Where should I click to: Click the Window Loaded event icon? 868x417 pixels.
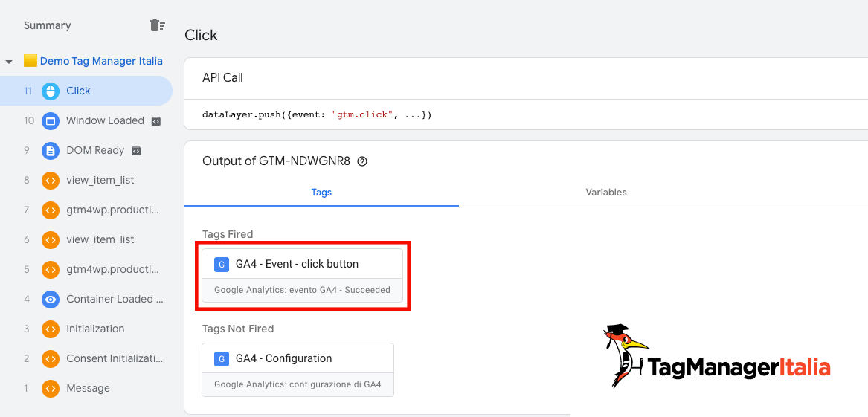click(50, 120)
